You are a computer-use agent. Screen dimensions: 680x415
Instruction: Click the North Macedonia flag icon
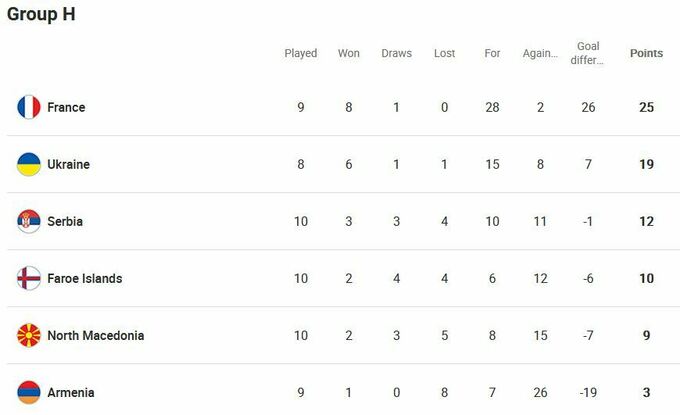(x=28, y=335)
